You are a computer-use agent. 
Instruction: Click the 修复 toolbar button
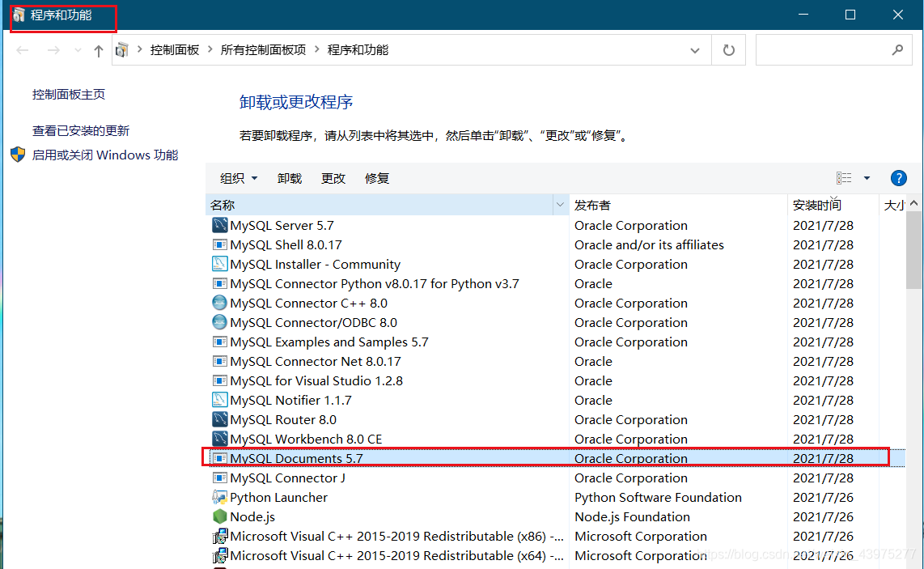(376, 178)
